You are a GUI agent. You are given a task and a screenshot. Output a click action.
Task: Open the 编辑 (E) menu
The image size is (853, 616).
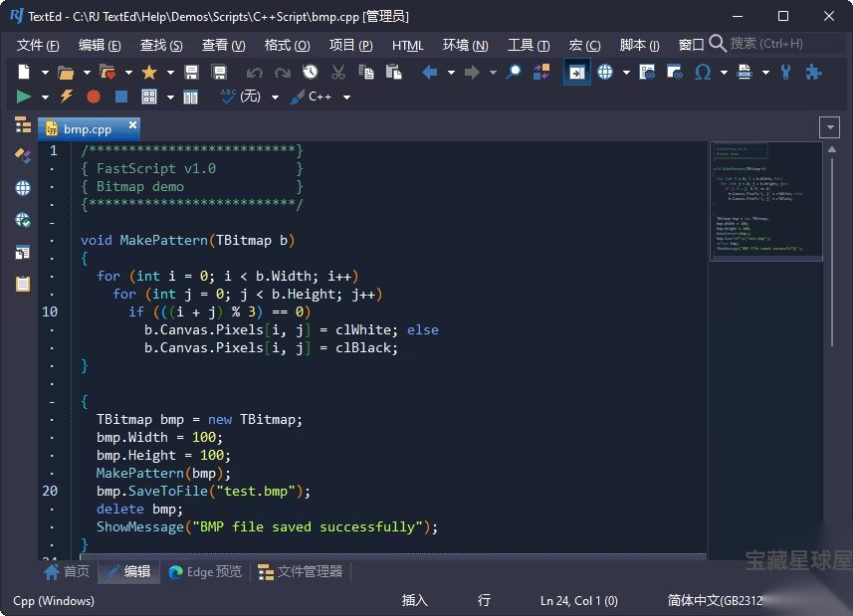point(99,45)
